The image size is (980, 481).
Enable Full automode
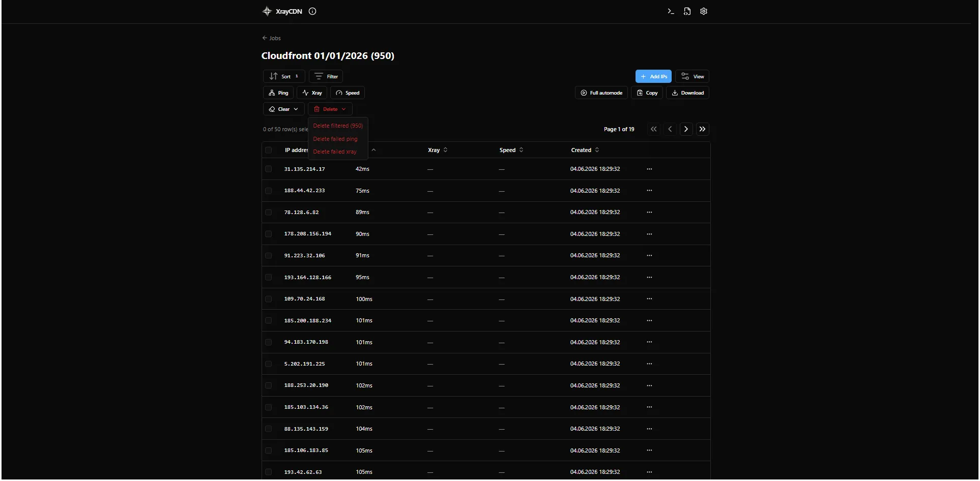[x=601, y=93]
